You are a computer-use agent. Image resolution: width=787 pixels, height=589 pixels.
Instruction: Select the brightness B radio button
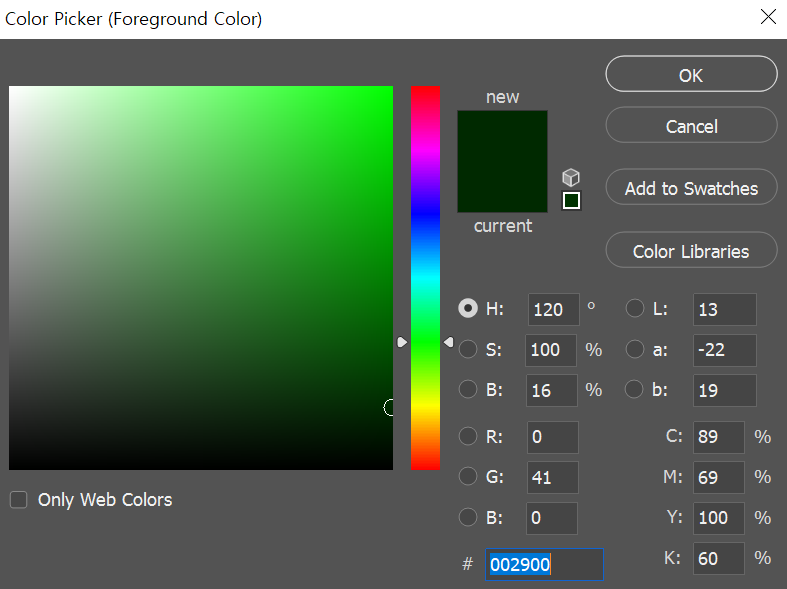pyautogui.click(x=468, y=389)
